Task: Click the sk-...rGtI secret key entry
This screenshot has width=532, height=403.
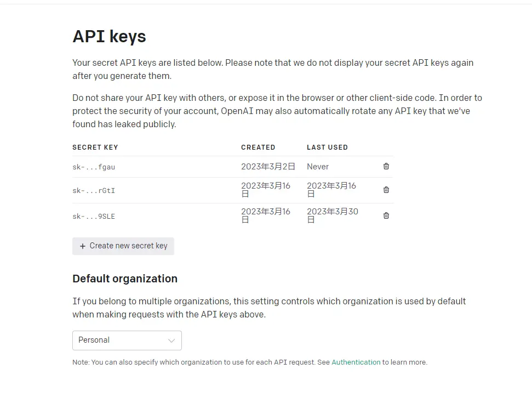Action: click(94, 190)
